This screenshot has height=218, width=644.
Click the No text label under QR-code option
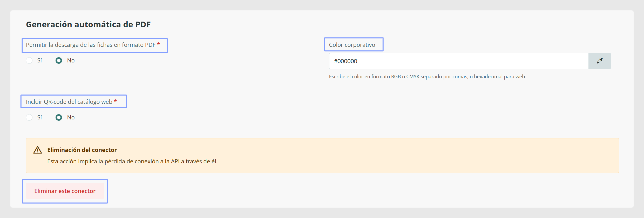(71, 117)
